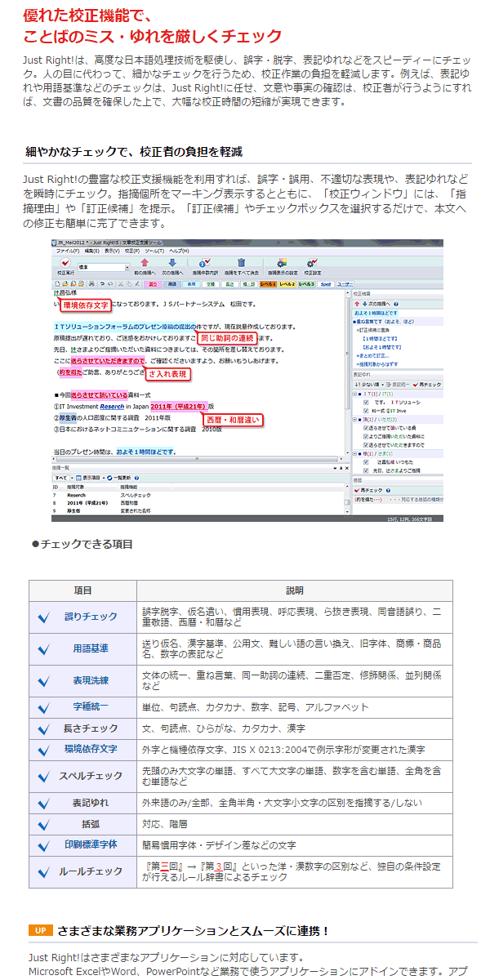The width and height of the screenshot is (490, 980).
Task: Toggle checkbox for 送らさせて頂いている資 entry
Action: coord(366,428)
